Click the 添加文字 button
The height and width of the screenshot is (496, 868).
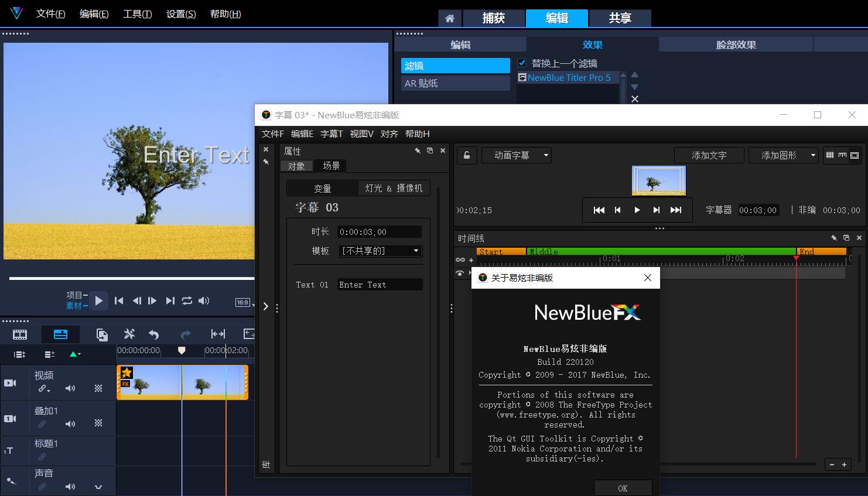[x=709, y=155]
